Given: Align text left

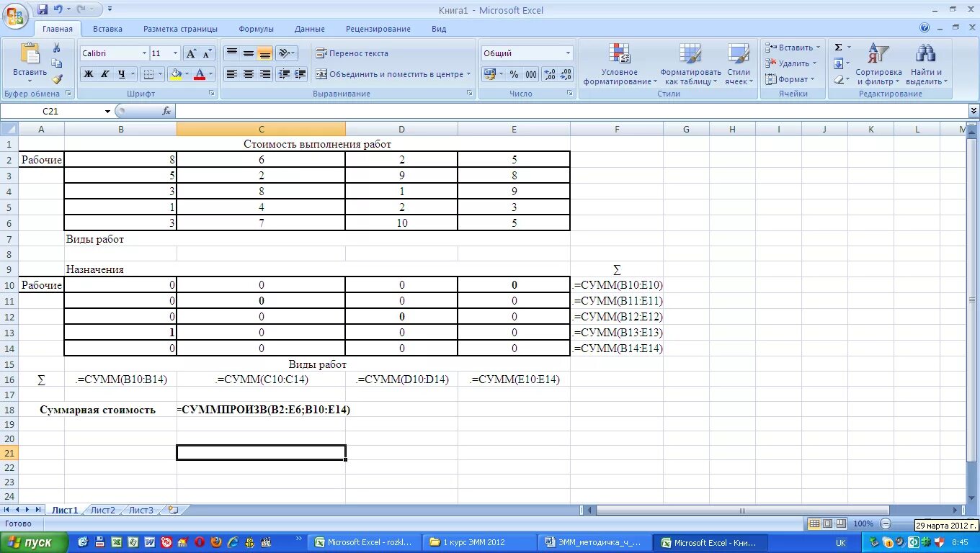Looking at the screenshot, I should (232, 73).
